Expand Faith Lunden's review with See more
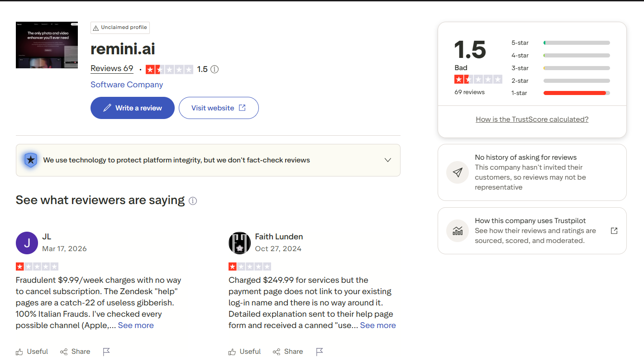644x357 pixels. (x=378, y=325)
